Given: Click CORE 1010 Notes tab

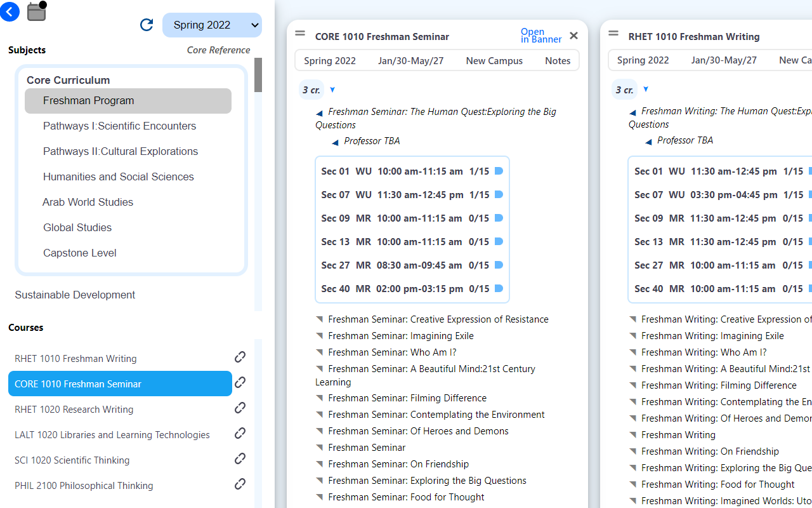Looking at the screenshot, I should [558, 60].
